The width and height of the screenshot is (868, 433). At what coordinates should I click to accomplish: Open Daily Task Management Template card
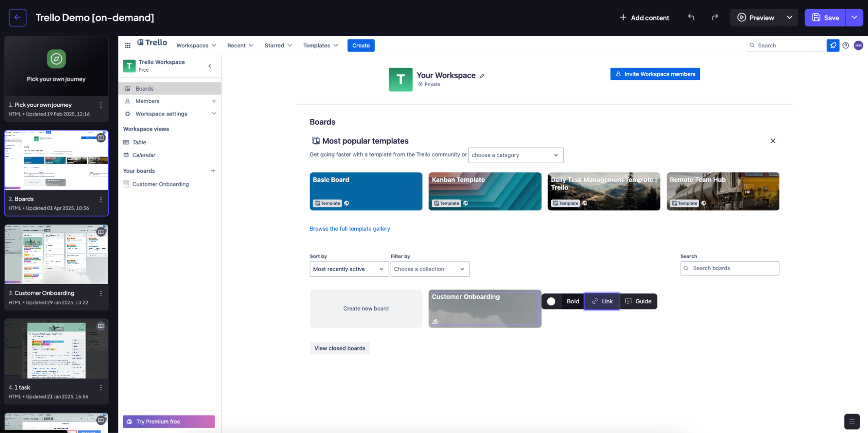tap(604, 191)
